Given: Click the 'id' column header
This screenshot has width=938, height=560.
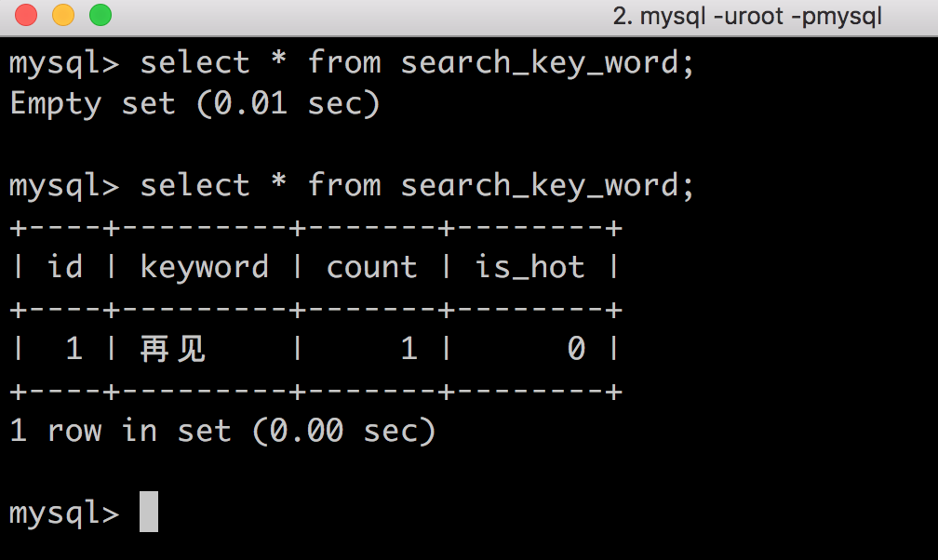Looking at the screenshot, I should coord(64,268).
